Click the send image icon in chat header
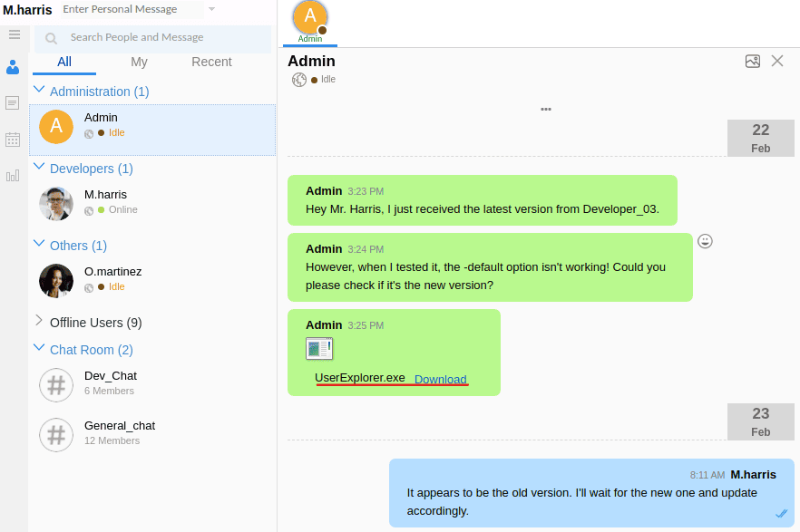The image size is (800, 532). coord(752,62)
